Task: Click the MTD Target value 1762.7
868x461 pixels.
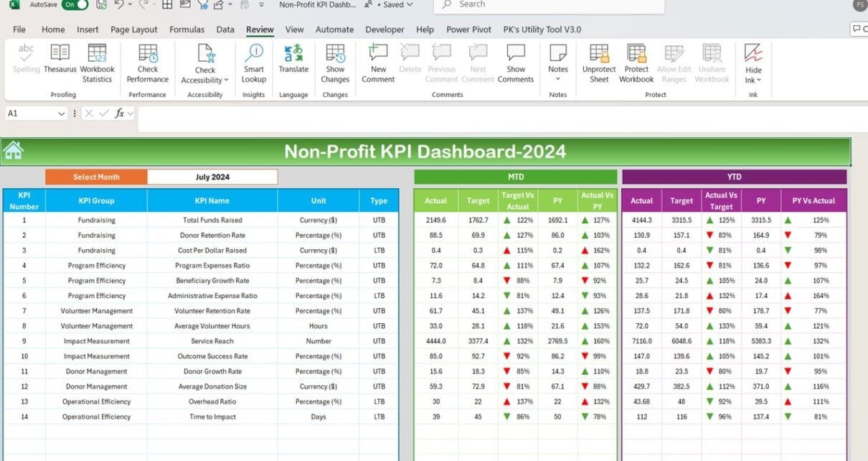Action: (478, 220)
